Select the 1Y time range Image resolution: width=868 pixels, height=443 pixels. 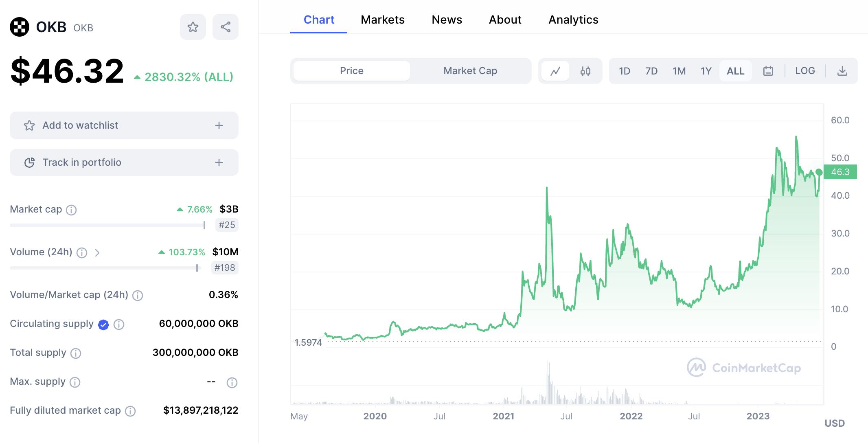tap(706, 71)
